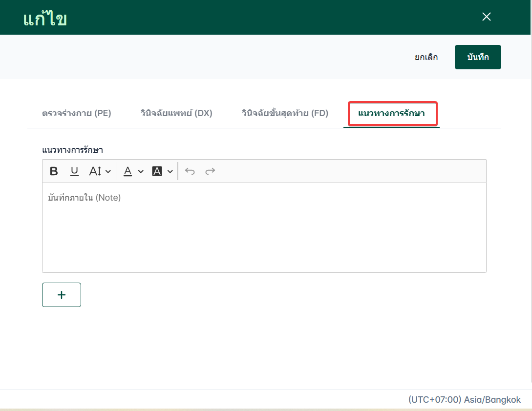Select the แนวทางการรักษา tab
532x411 pixels.
click(391, 113)
